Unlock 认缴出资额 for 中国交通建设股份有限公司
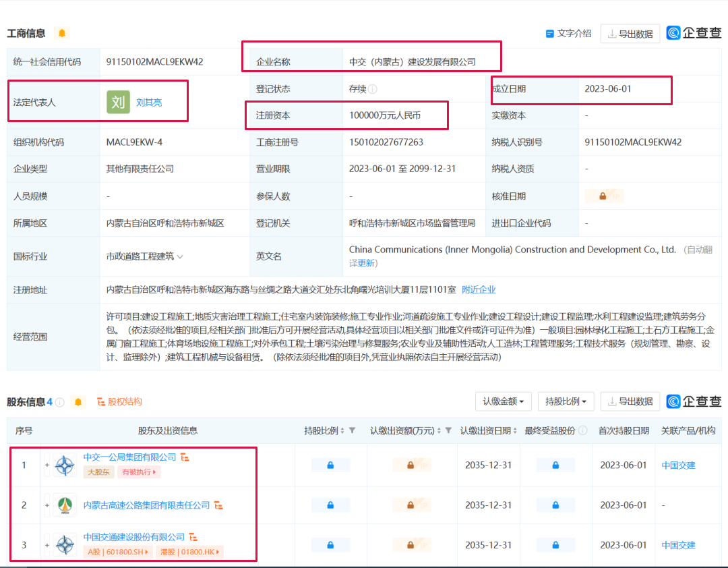This screenshot has width=728, height=568. pos(413,545)
